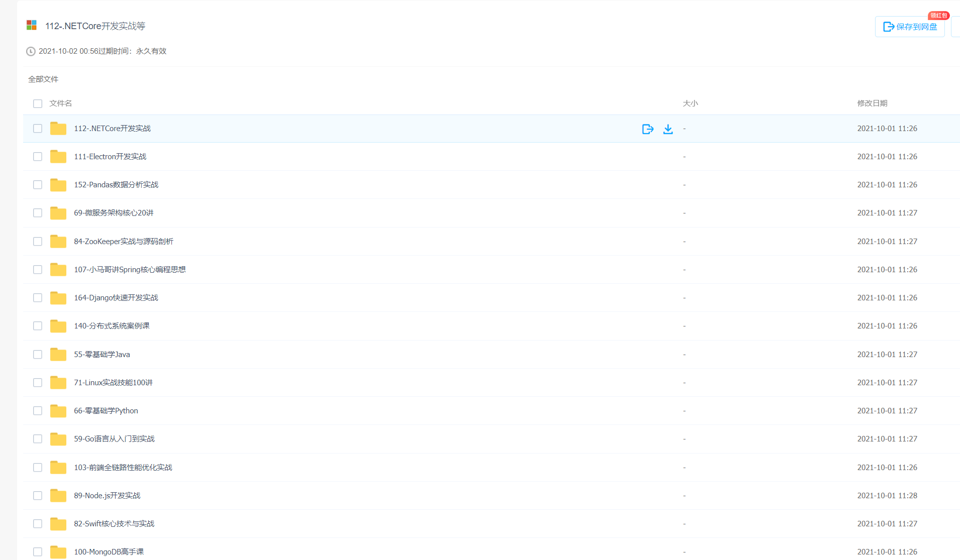Open folder name 100-MongoDB高手课
The height and width of the screenshot is (560, 960).
point(109,552)
